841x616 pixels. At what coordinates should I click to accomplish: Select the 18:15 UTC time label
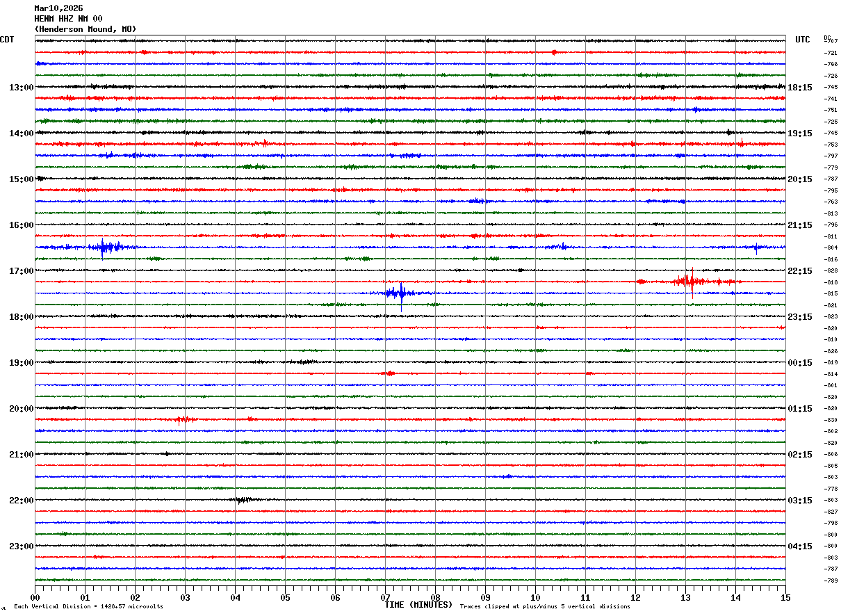(x=800, y=88)
